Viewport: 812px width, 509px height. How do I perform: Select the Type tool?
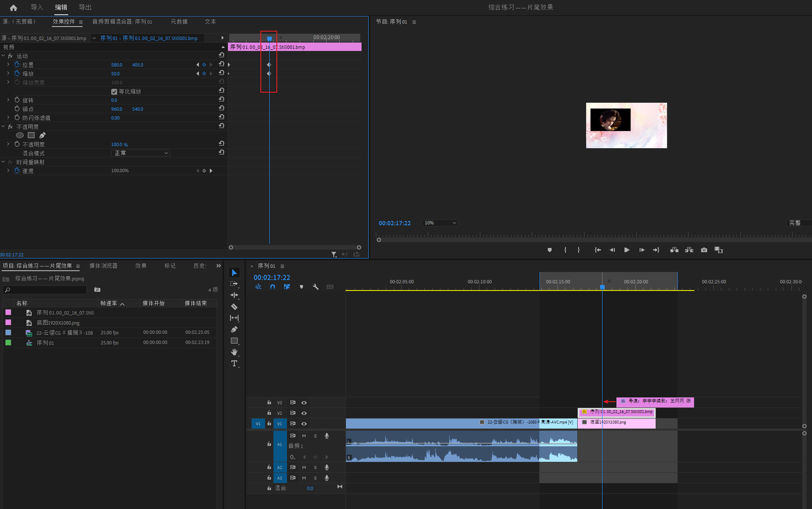tap(234, 363)
